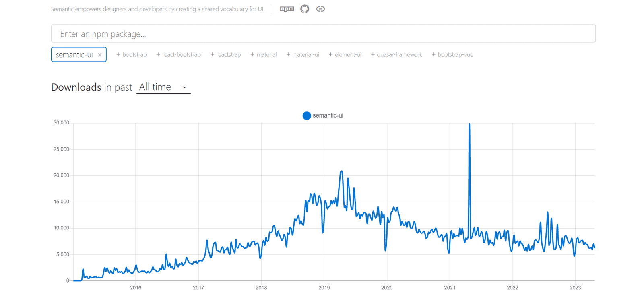Remove semantic-ui package using x icon

tap(100, 55)
